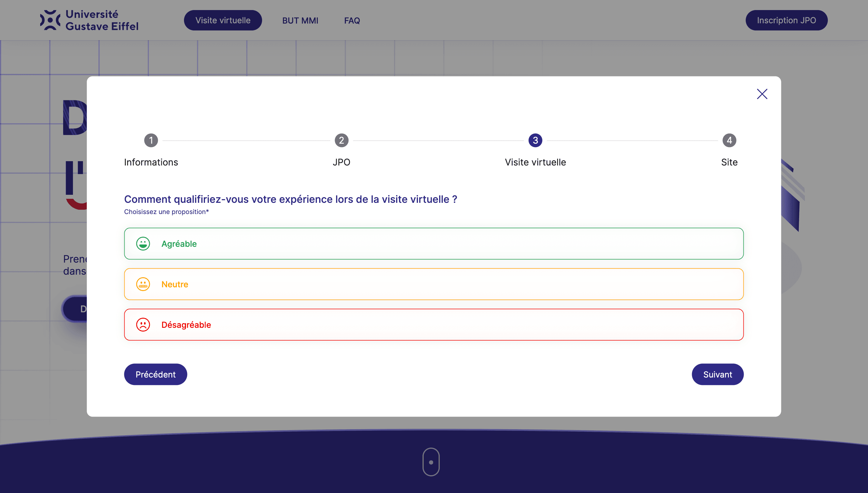Image resolution: width=868 pixels, height=493 pixels.
Task: Click the JPO step label
Action: pos(341,162)
